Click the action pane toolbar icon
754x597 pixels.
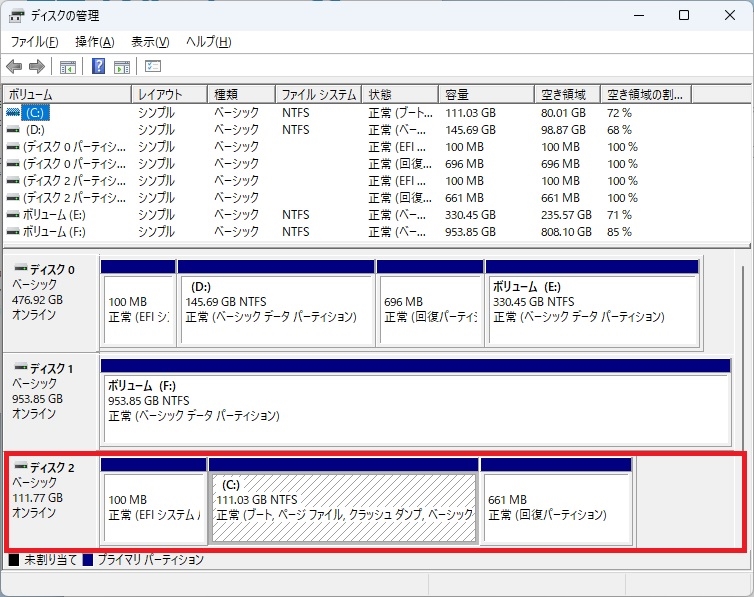(x=122, y=67)
